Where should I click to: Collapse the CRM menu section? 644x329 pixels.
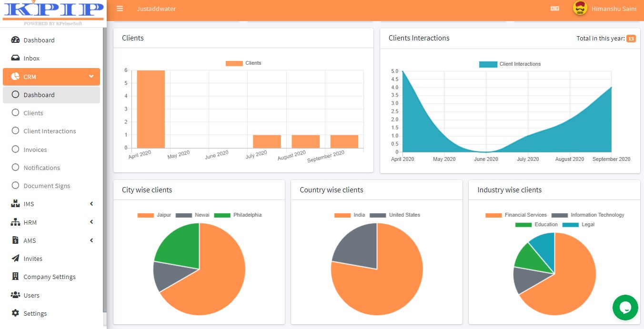point(51,77)
